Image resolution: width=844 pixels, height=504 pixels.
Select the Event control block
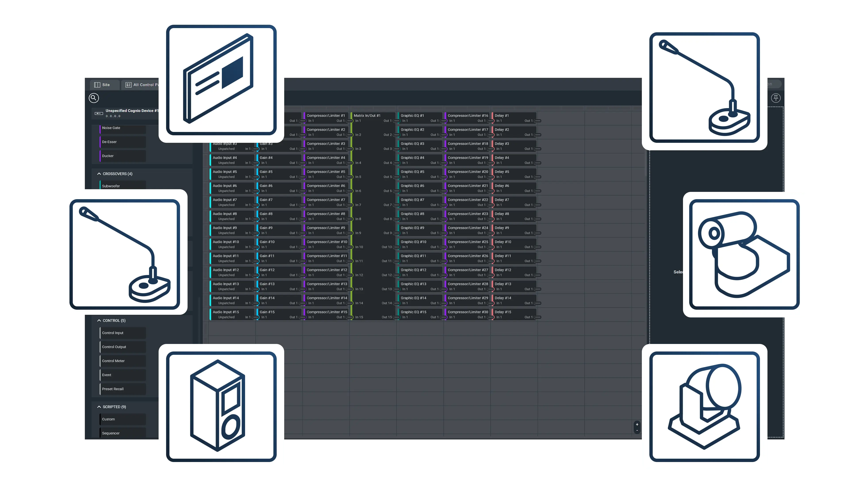coord(123,375)
